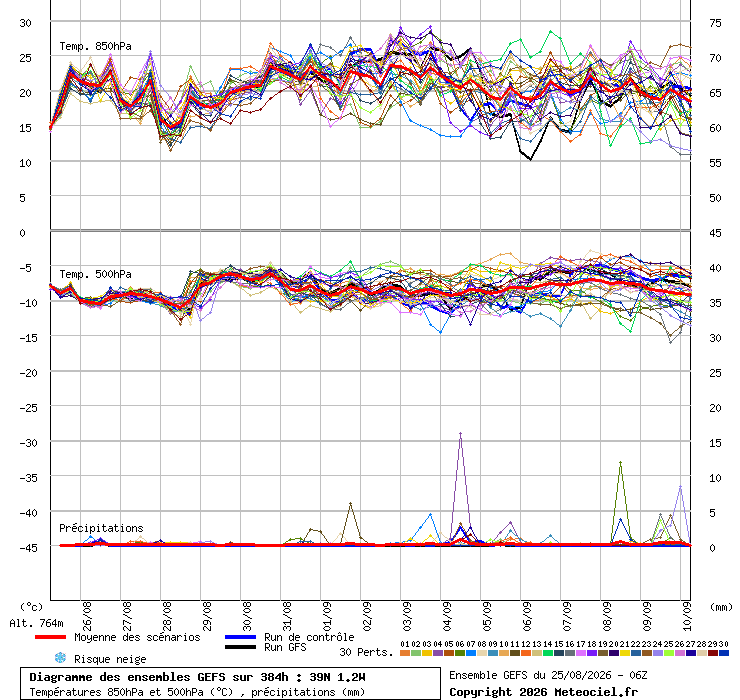Click the 'Copyright 2026 Meteociel.fr' text
740x700 pixels.
click(543, 692)
